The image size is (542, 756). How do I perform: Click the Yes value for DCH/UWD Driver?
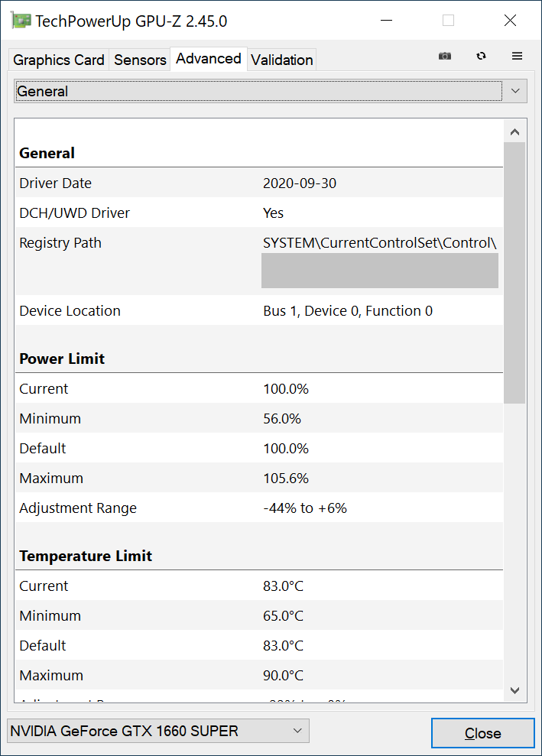[273, 213]
